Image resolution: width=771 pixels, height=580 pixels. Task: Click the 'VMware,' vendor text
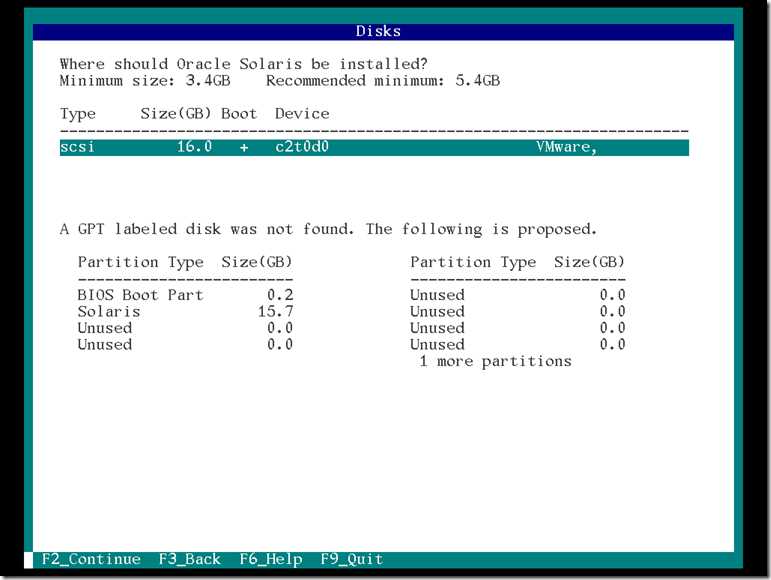566,147
